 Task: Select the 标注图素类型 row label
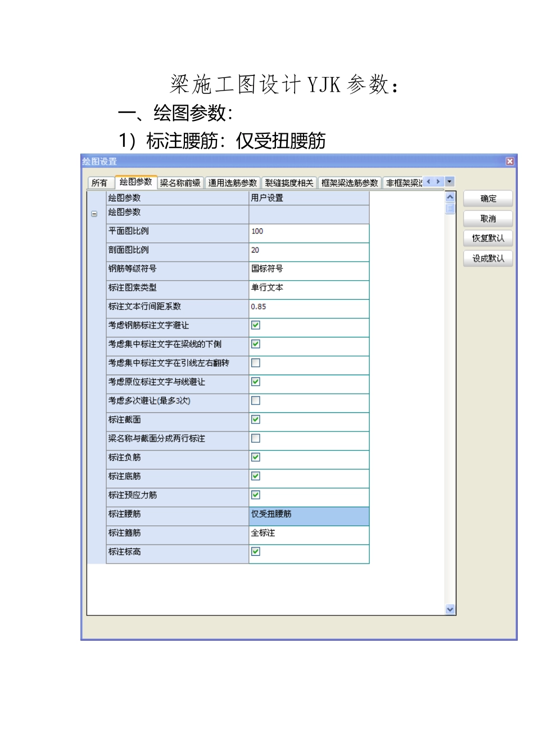coord(178,290)
